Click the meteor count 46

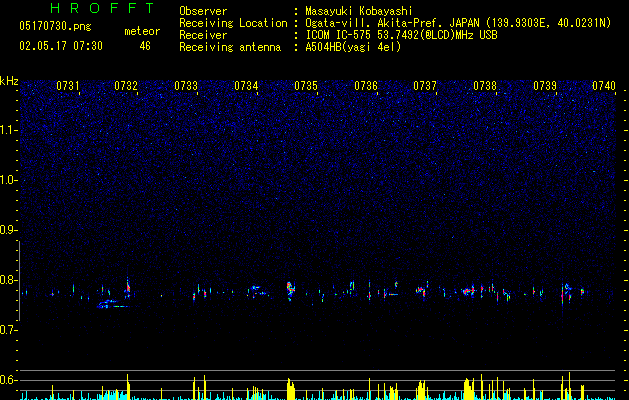click(145, 46)
